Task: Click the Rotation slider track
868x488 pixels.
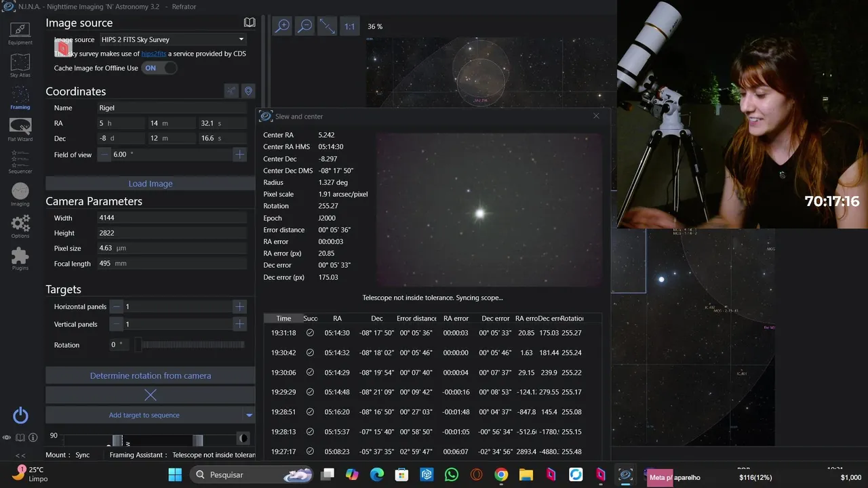Action: pyautogui.click(x=190, y=345)
